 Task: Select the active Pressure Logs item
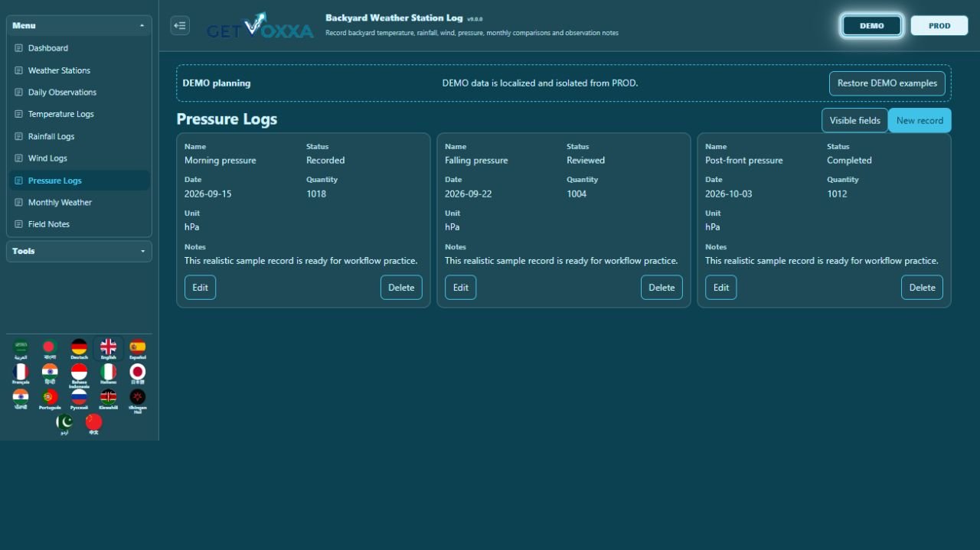[79, 181]
